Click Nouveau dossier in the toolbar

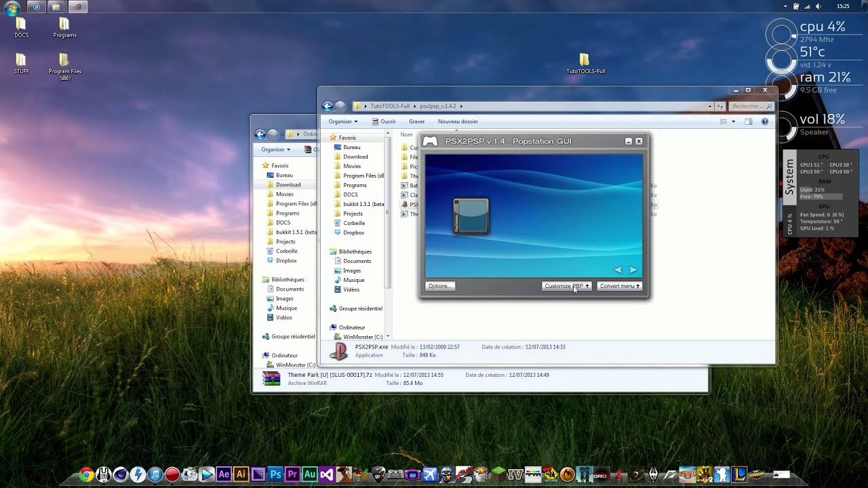click(x=458, y=121)
